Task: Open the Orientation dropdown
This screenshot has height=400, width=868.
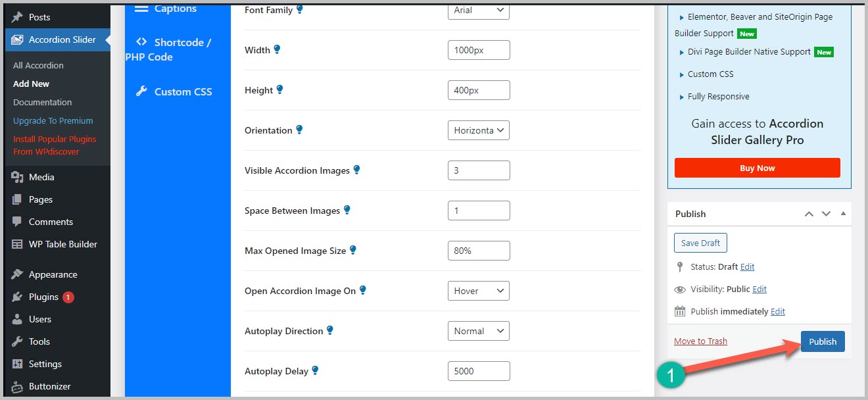Action: point(479,130)
